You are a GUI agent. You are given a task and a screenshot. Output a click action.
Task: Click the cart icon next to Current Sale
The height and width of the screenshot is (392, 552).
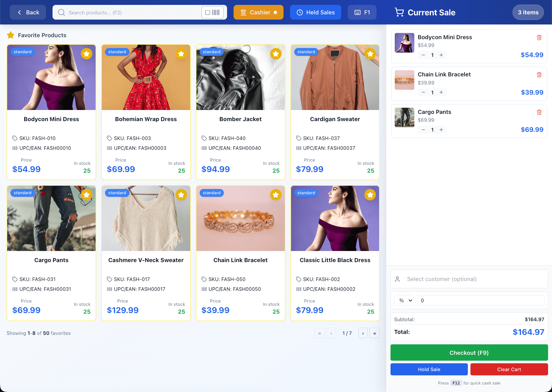399,12
